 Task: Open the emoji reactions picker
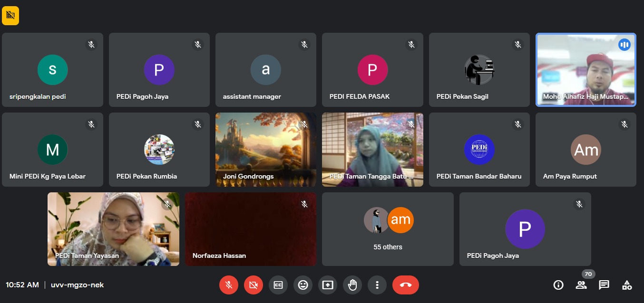pyautogui.click(x=303, y=285)
